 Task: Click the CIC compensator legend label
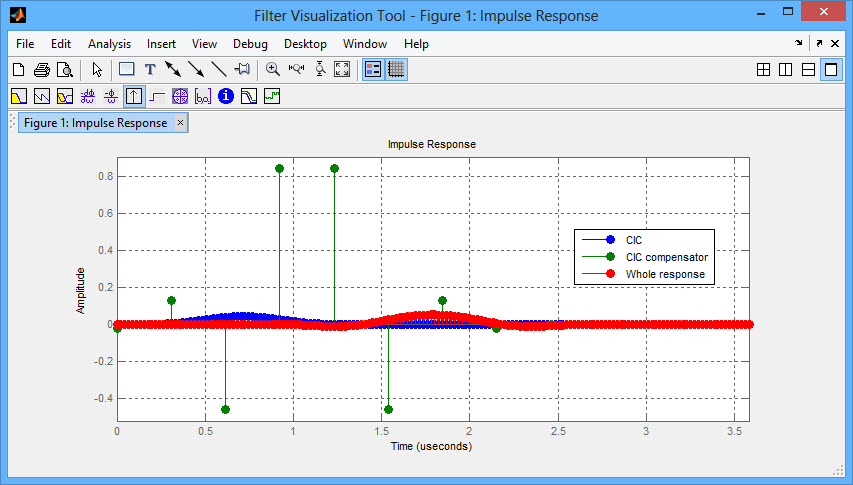point(667,257)
